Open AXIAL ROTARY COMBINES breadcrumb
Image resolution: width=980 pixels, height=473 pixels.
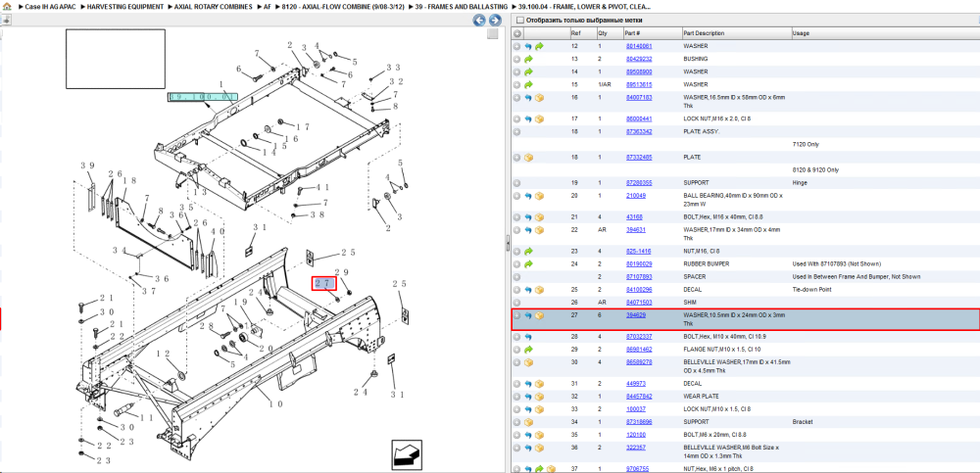215,6
